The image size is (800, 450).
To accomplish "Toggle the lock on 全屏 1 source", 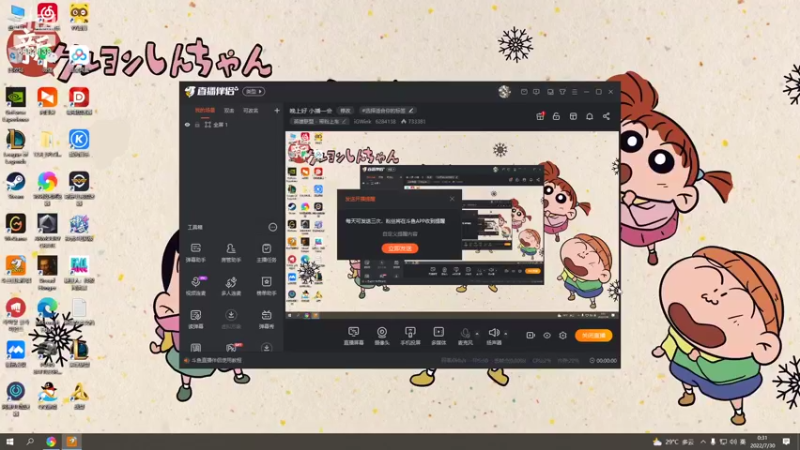I will [197, 124].
